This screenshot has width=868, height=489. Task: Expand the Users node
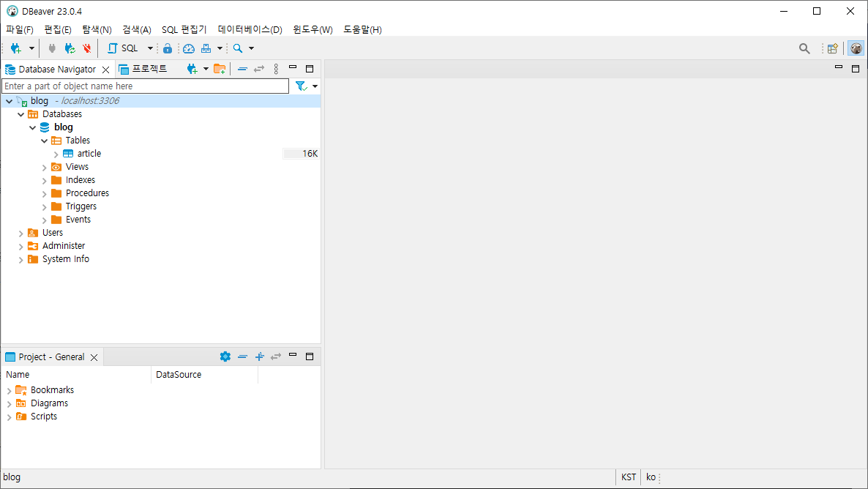tap(21, 234)
